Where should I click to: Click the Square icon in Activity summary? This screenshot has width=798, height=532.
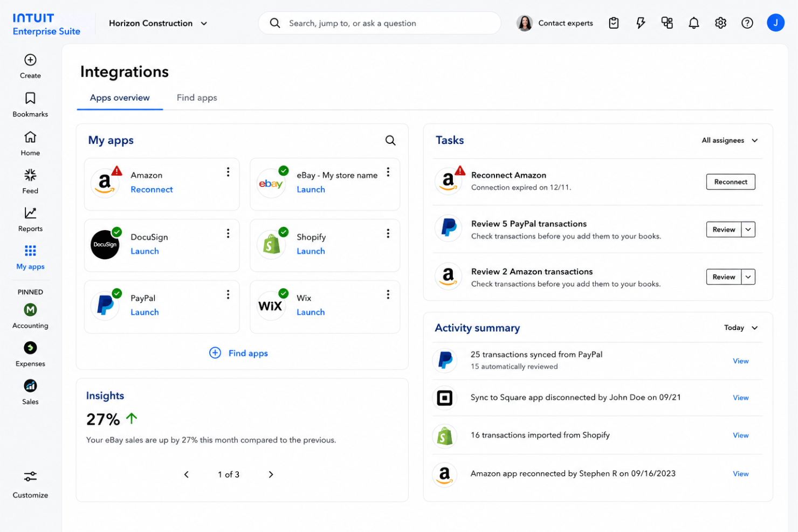tap(445, 398)
